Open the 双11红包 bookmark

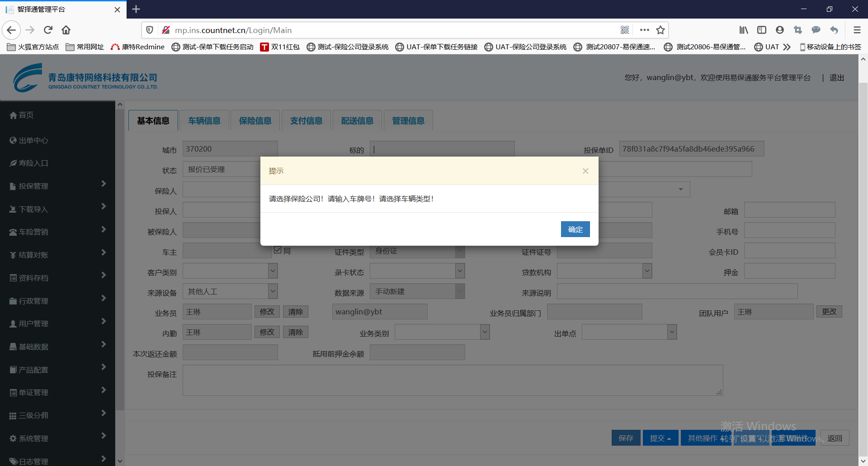point(280,47)
